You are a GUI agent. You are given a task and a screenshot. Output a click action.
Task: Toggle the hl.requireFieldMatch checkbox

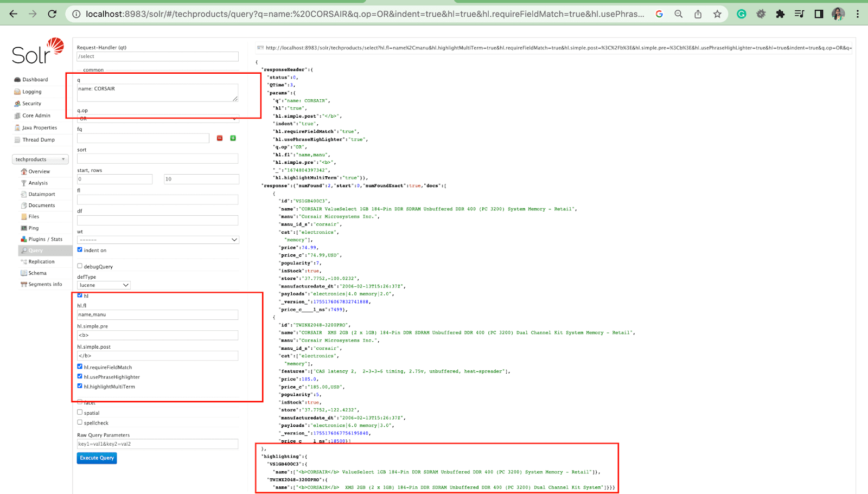pyautogui.click(x=80, y=367)
